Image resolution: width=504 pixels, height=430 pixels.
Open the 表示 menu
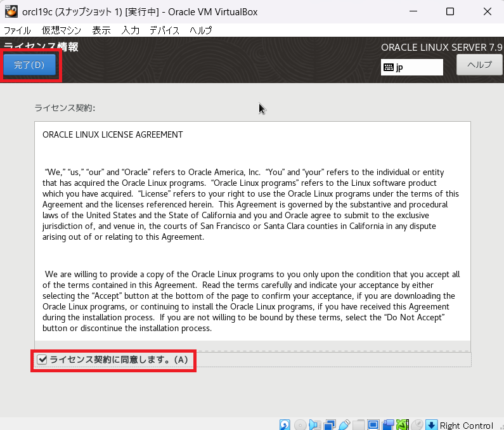pyautogui.click(x=101, y=30)
